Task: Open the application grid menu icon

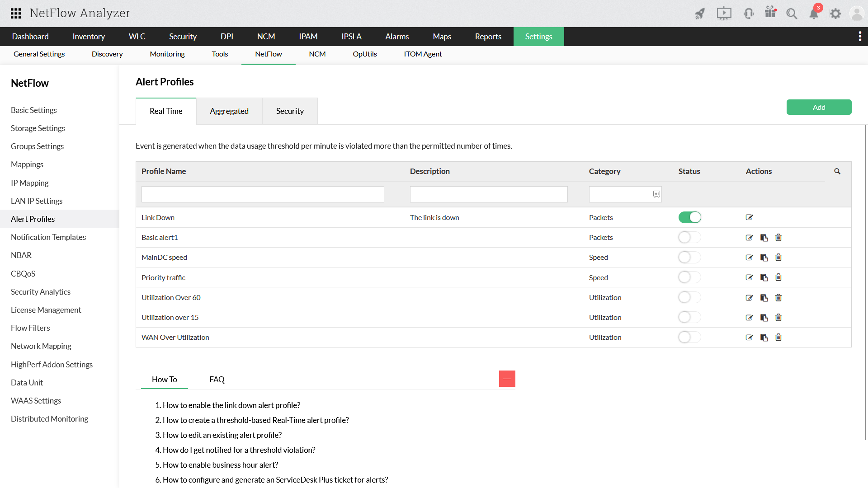Action: tap(16, 13)
